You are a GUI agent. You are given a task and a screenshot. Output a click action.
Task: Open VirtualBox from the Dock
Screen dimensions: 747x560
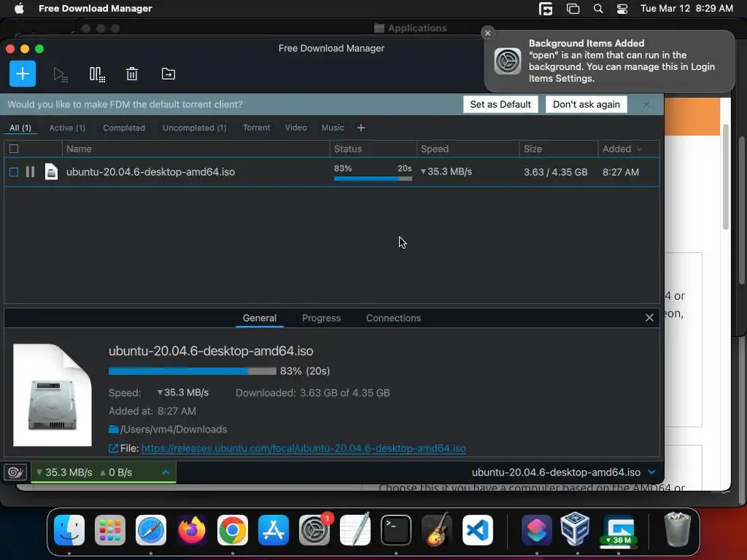tap(576, 529)
